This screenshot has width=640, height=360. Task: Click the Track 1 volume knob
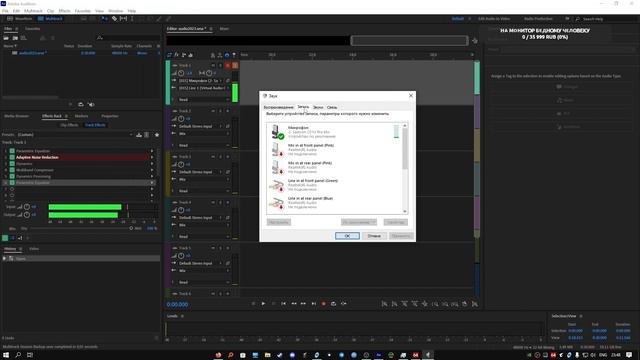pos(181,73)
